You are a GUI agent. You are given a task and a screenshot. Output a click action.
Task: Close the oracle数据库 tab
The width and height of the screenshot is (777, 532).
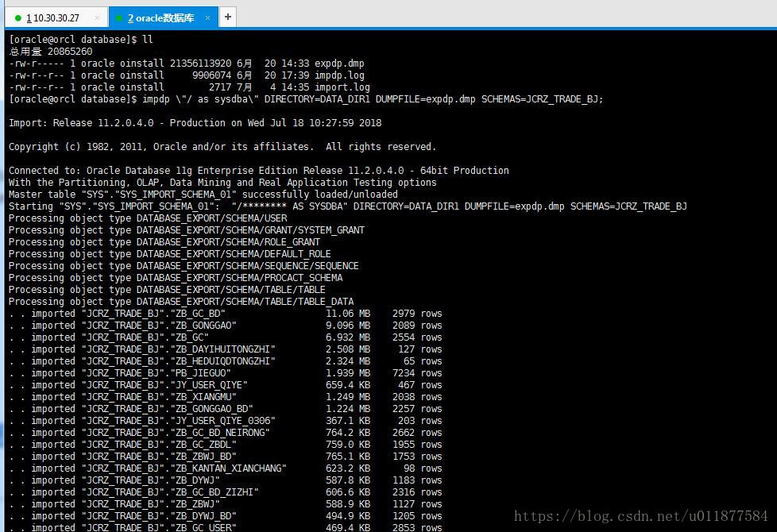(x=207, y=17)
